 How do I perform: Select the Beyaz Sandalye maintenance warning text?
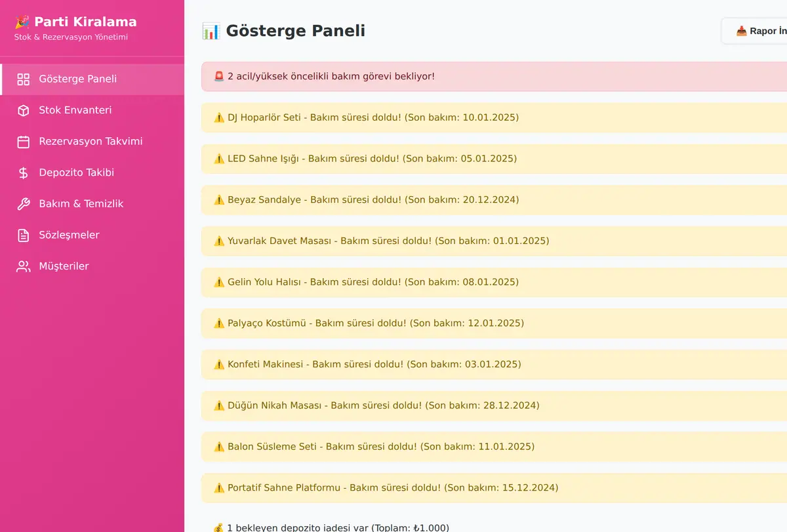coord(373,199)
